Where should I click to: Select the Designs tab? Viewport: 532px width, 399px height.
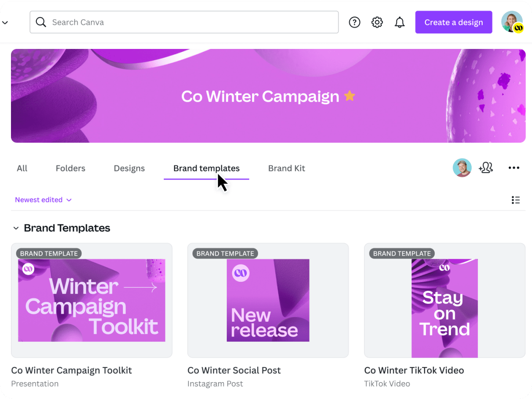coord(129,168)
